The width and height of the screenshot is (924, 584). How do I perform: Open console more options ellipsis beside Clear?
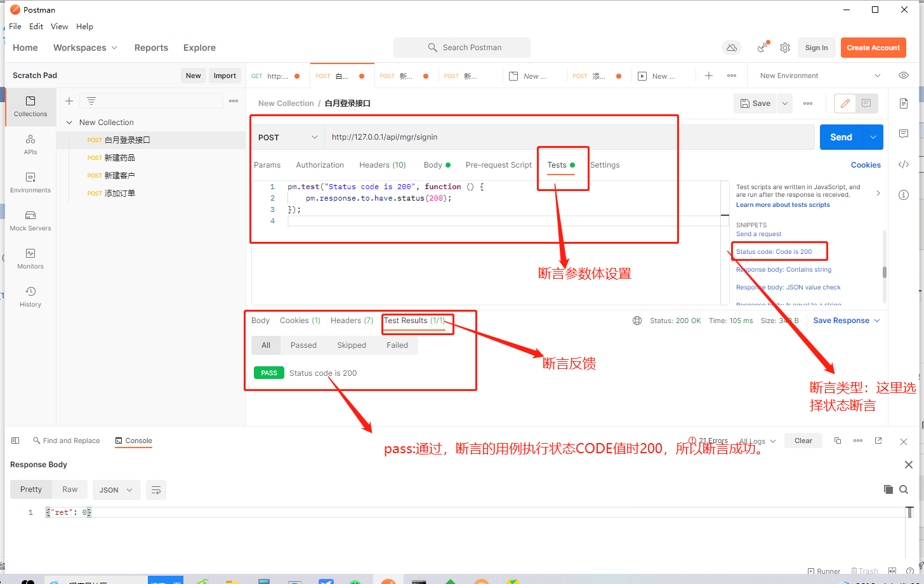pyautogui.click(x=858, y=441)
